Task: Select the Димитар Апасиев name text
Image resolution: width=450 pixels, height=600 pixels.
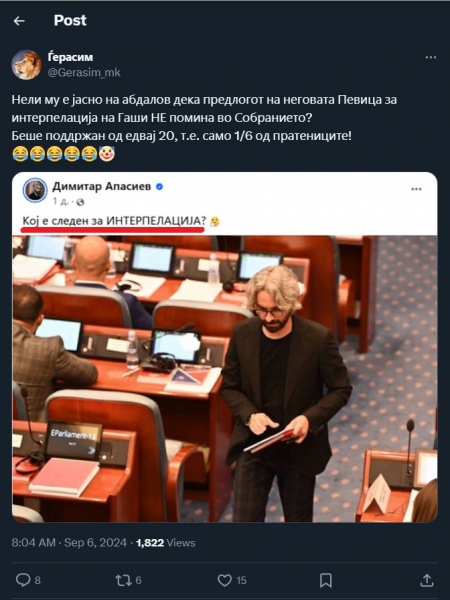Action: click(x=101, y=186)
